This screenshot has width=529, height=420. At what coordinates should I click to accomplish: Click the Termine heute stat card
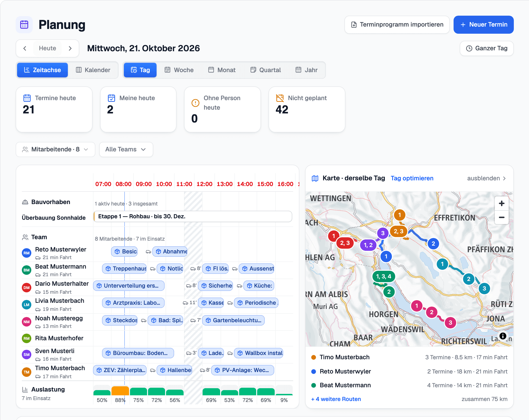54,109
